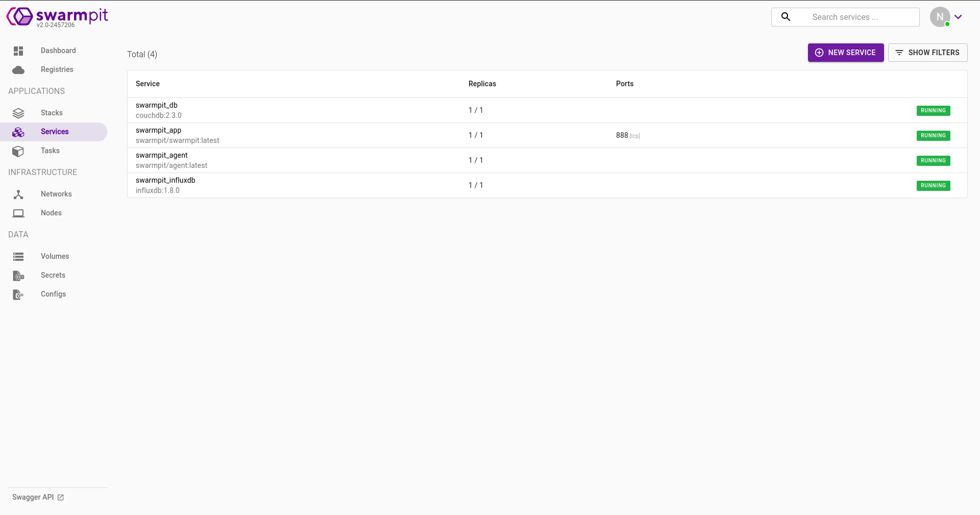Sort by the Service column header
Image resolution: width=980 pixels, height=515 pixels.
click(x=148, y=84)
